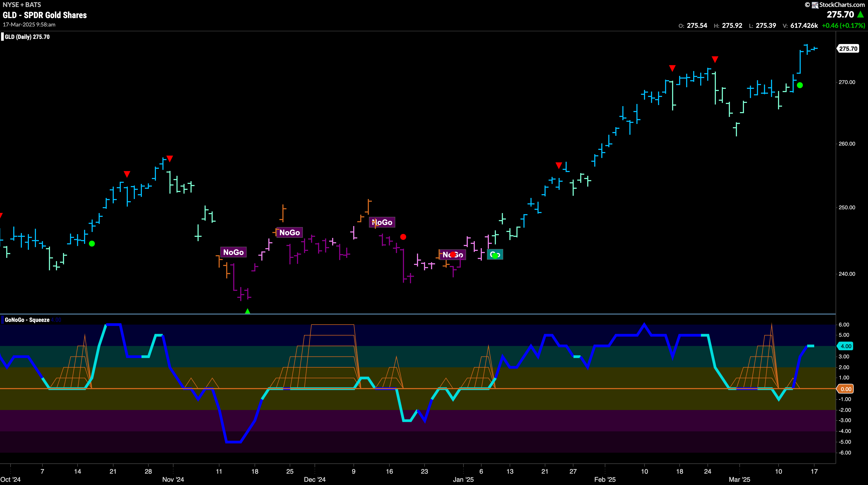This screenshot has height=485, width=868.
Task: Select the red dot near the December 18 bar
Action: tap(403, 237)
